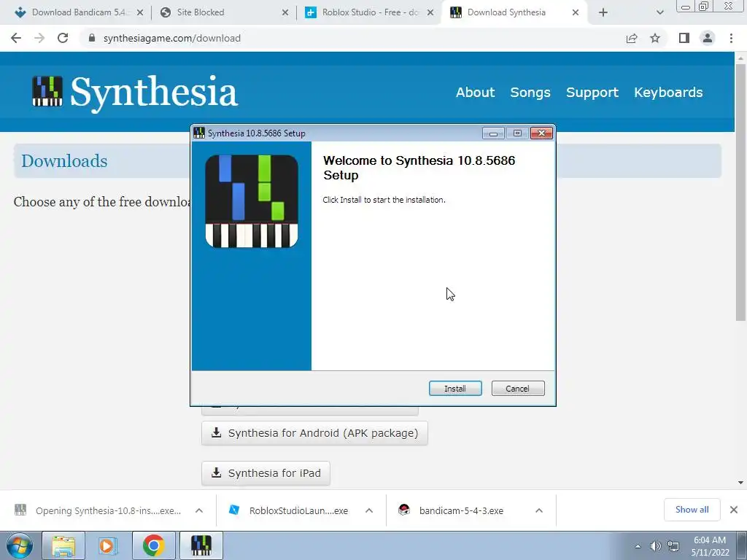
Task: Open the About page on Synthesia site
Action: (x=475, y=93)
